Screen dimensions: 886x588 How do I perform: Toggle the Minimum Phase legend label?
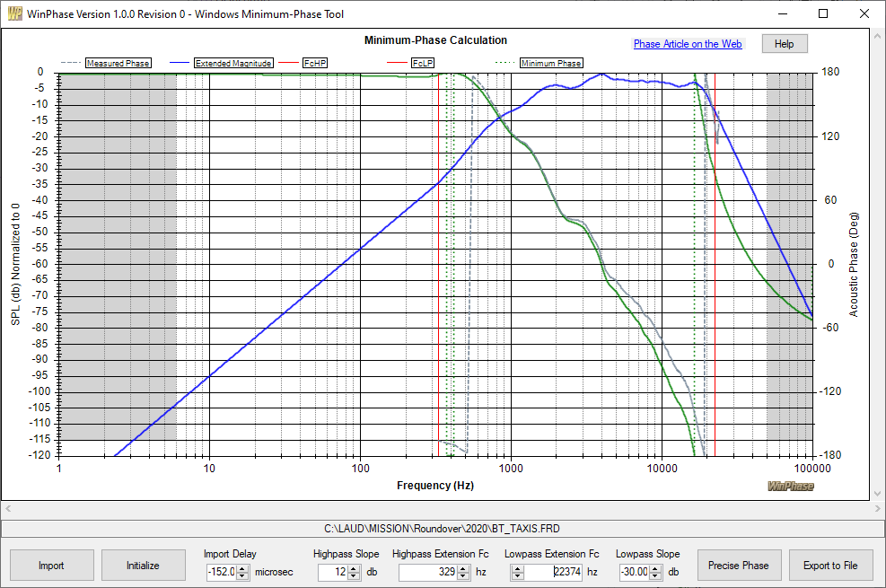point(550,63)
